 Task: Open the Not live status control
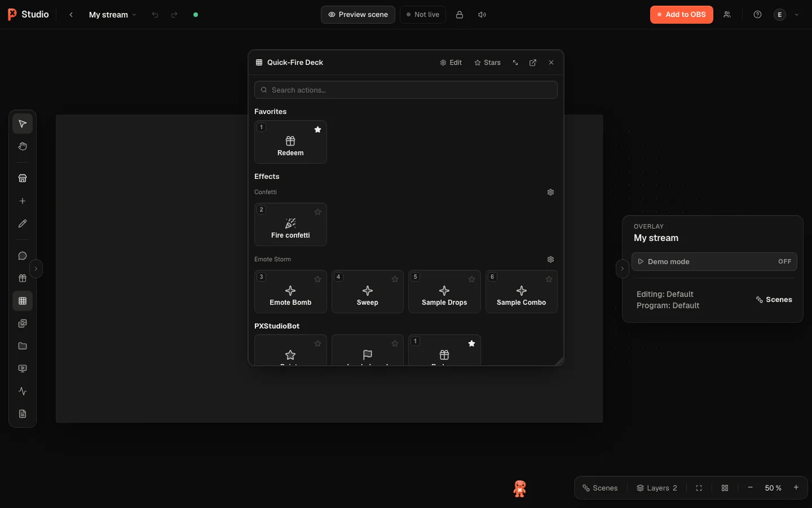tap(423, 15)
